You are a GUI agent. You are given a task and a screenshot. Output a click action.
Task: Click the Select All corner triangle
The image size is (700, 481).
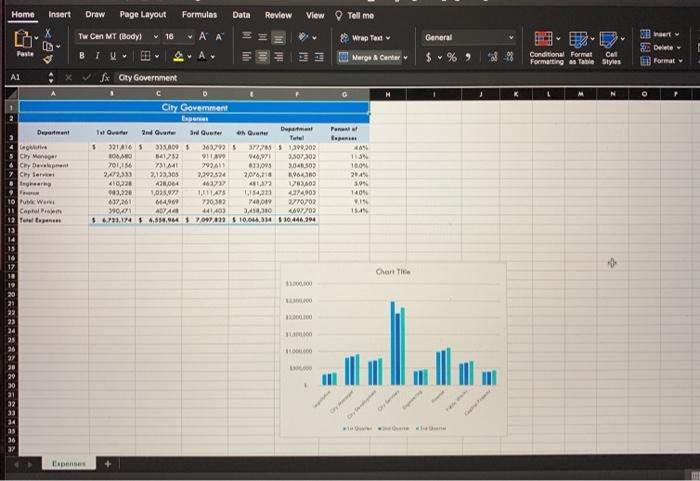coord(12,93)
